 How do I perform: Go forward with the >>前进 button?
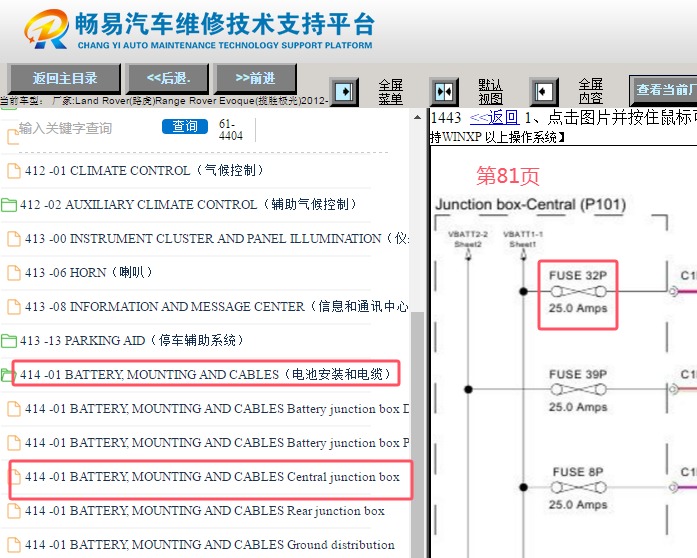pyautogui.click(x=255, y=78)
